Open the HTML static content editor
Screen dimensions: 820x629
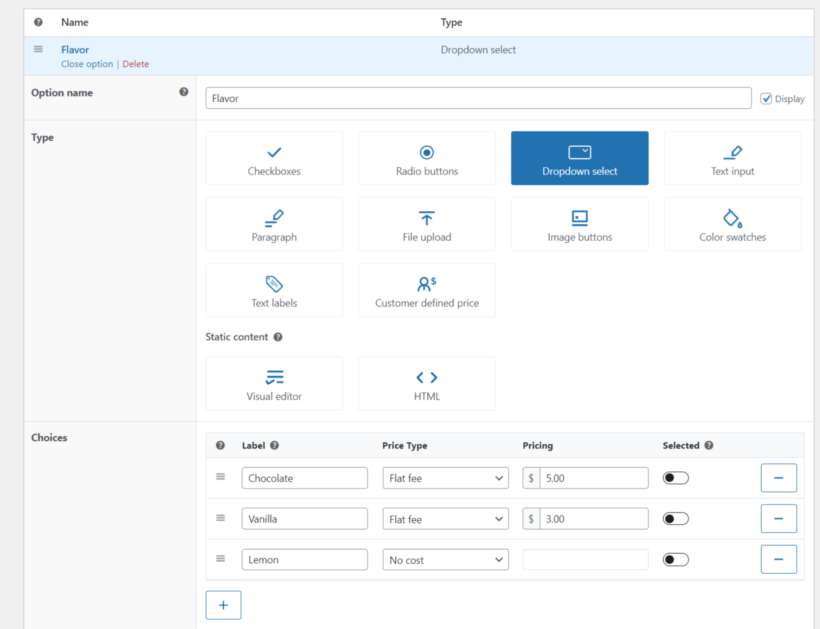pos(427,383)
